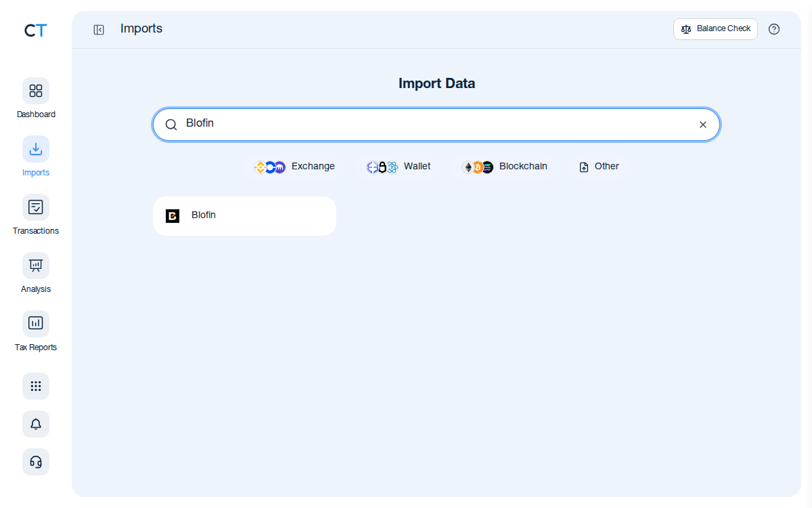This screenshot has height=508, width=812.
Task: Filter by Exchange category
Action: pos(294,167)
